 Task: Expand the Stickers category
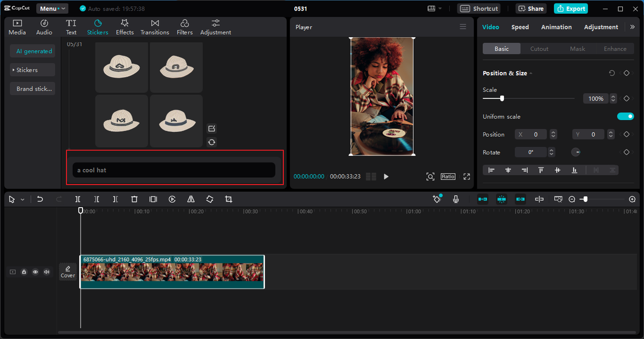(x=27, y=70)
